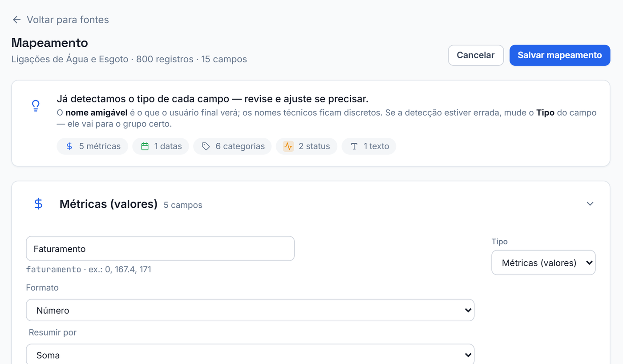Image resolution: width=623 pixels, height=364 pixels.
Task: Click the Tipo field label
Action: [499, 242]
